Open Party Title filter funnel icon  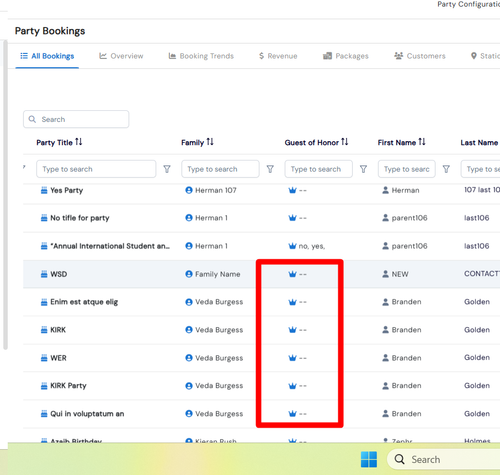click(167, 169)
